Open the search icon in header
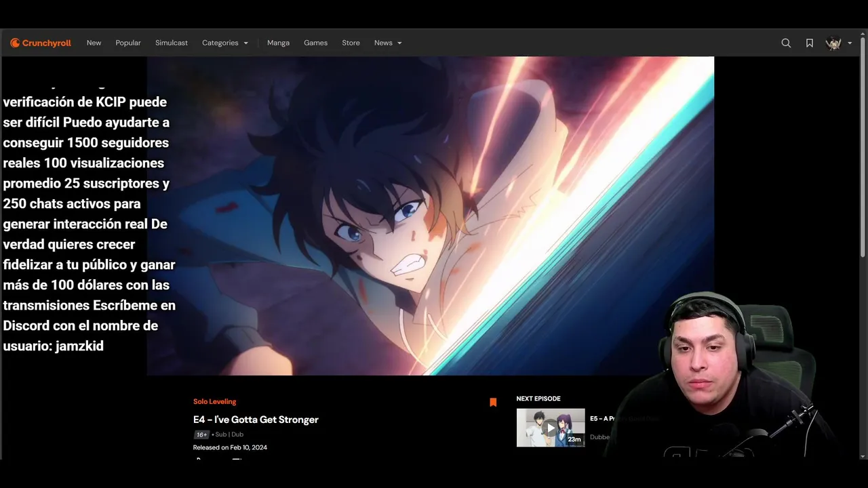 pos(786,43)
